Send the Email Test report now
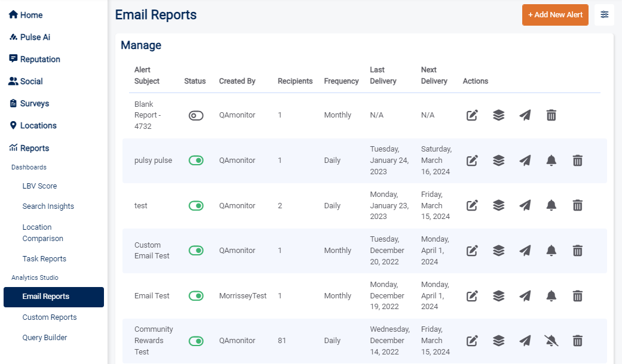Viewport: 622px width, 364px height. pyautogui.click(x=525, y=295)
